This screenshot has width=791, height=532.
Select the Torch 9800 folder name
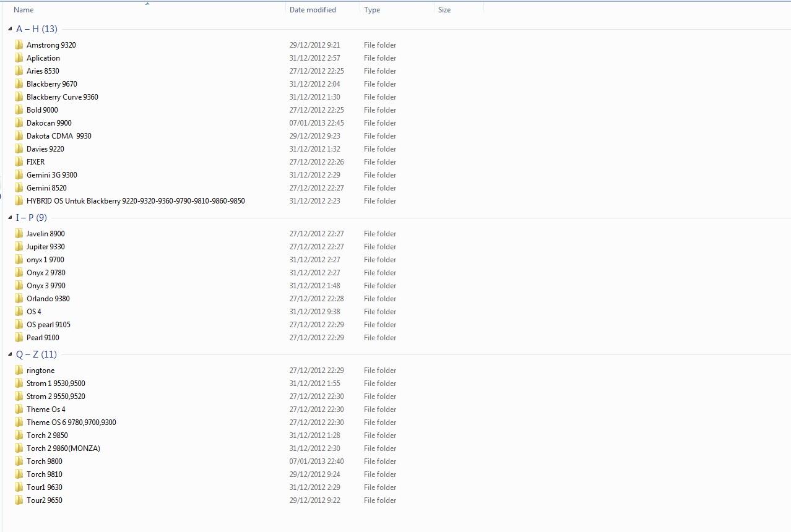[x=45, y=461]
